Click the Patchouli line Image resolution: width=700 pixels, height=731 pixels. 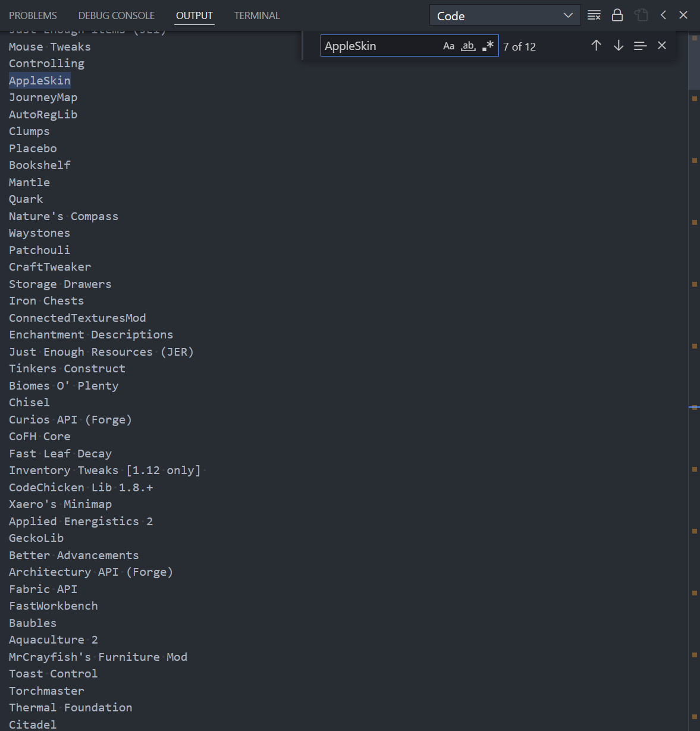39,250
